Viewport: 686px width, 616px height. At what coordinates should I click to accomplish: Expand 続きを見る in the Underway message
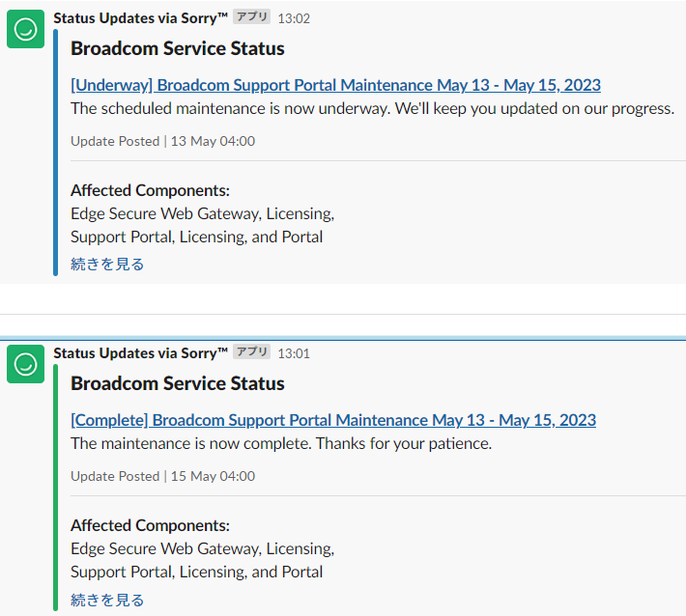point(107,264)
